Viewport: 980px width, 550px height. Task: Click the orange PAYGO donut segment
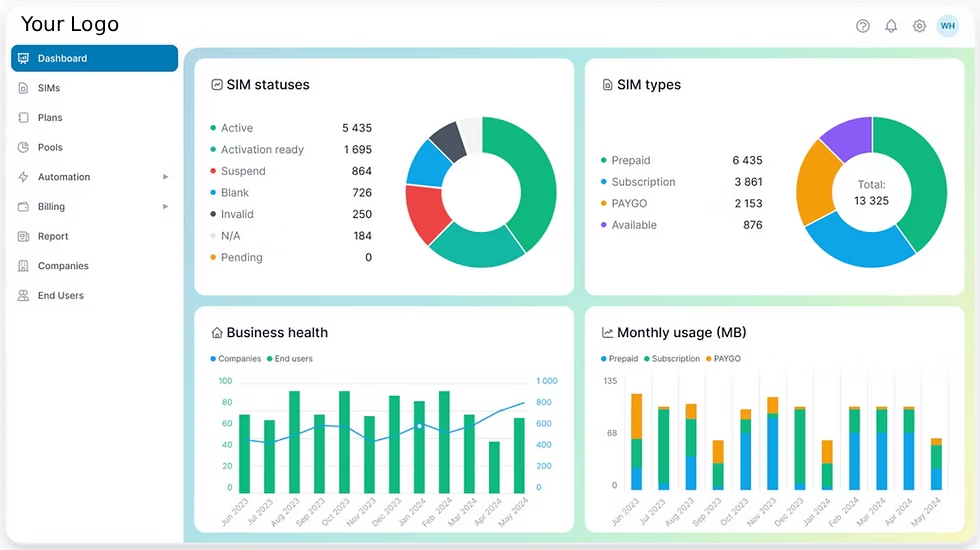pyautogui.click(x=818, y=180)
